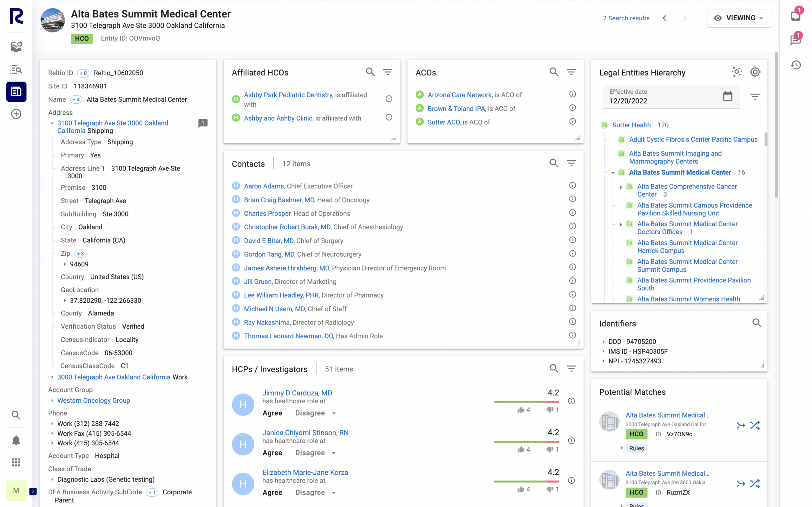Image resolution: width=812 pixels, height=507 pixels.
Task: Click the rating bar for Jimmy D Cardoza
Action: (527, 402)
